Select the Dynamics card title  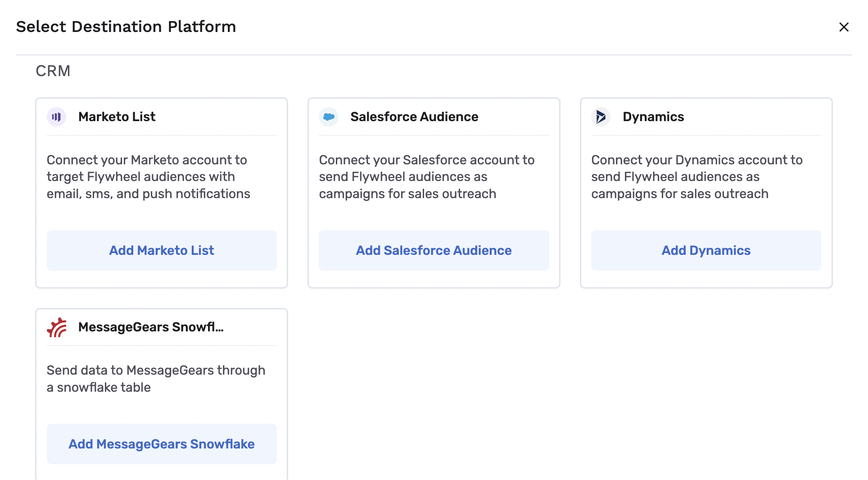(x=653, y=117)
